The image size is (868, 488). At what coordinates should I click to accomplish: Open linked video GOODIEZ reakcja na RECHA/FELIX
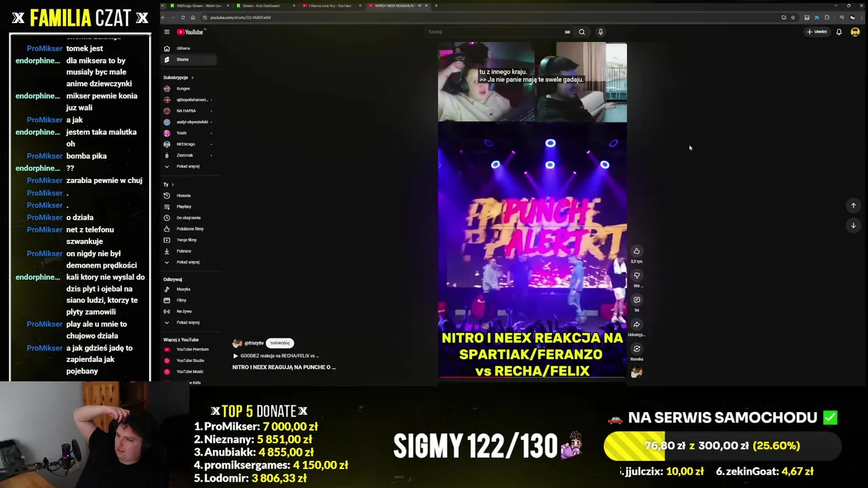(x=275, y=356)
